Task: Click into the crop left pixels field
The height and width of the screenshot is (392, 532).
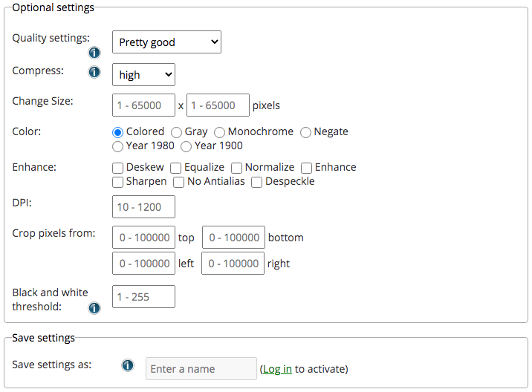Action: (143, 263)
